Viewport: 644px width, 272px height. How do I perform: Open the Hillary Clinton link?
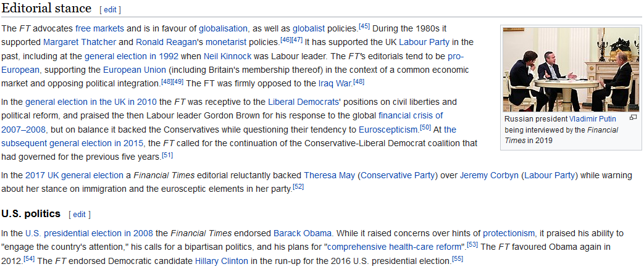(222, 262)
